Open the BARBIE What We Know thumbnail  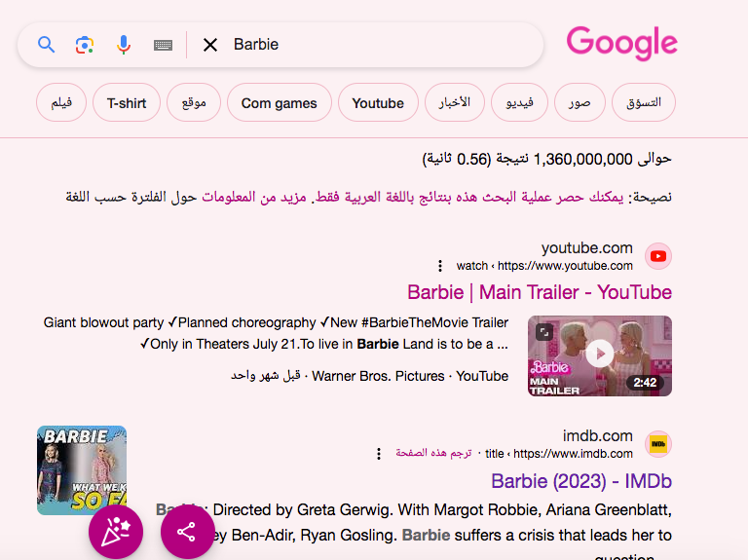pos(82,470)
